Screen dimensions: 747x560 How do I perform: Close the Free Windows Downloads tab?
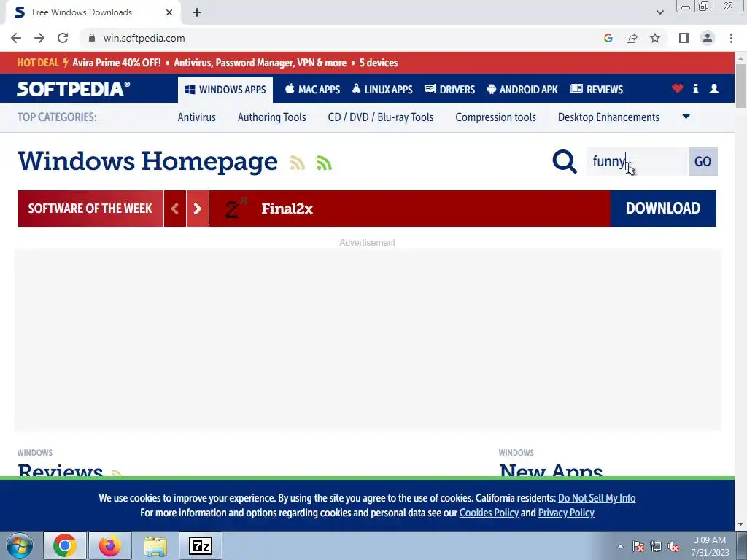tap(169, 12)
